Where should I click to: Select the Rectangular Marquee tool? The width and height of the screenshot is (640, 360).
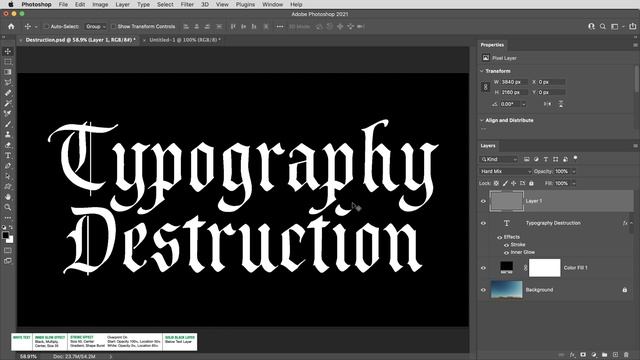tap(8, 62)
